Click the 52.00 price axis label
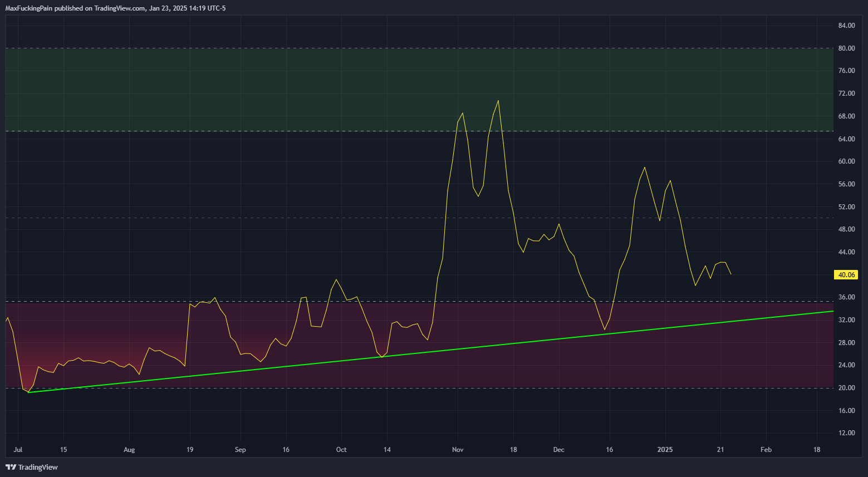Screen dimensions: 868x477 coord(846,207)
